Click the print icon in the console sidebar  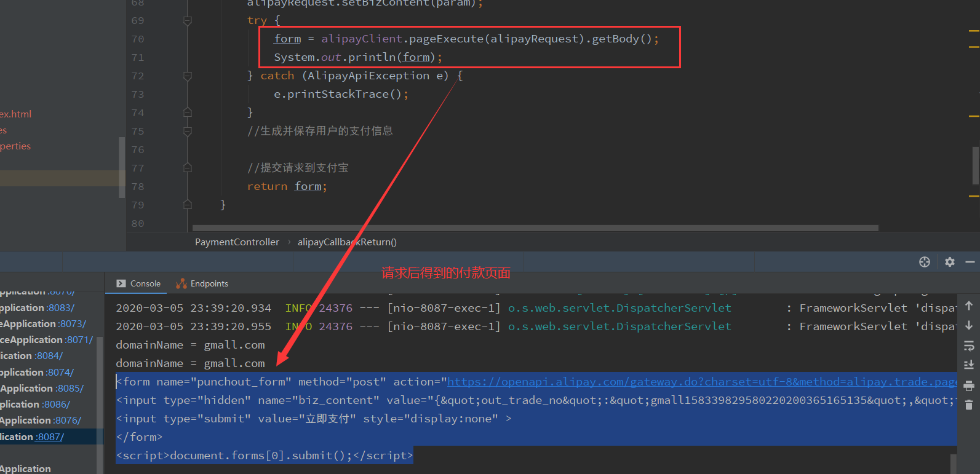[x=969, y=385]
